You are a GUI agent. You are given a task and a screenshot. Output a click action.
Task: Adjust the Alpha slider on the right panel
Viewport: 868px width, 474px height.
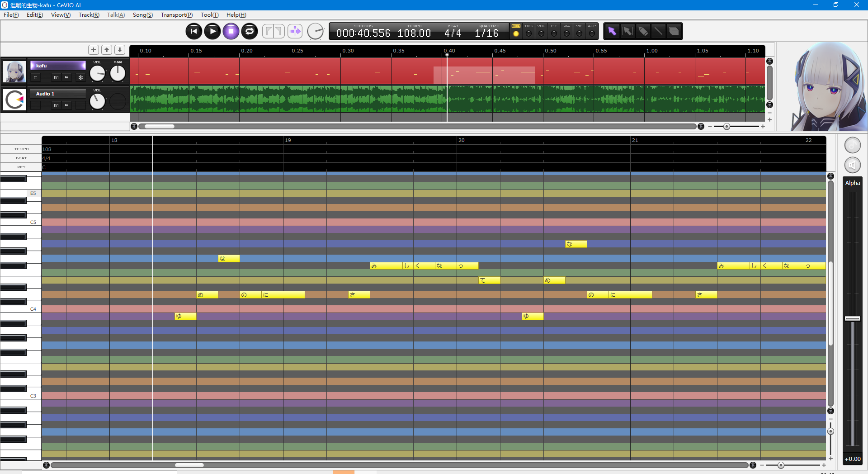click(x=852, y=318)
